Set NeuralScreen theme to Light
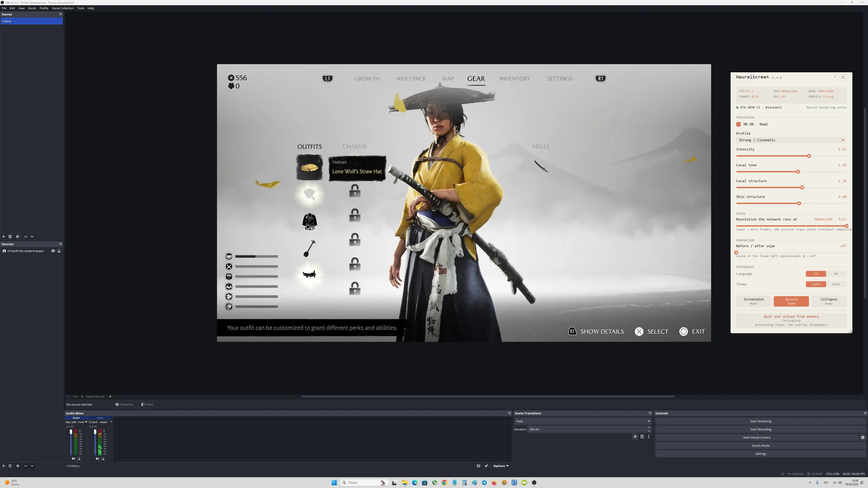The image size is (868, 488). click(x=816, y=284)
